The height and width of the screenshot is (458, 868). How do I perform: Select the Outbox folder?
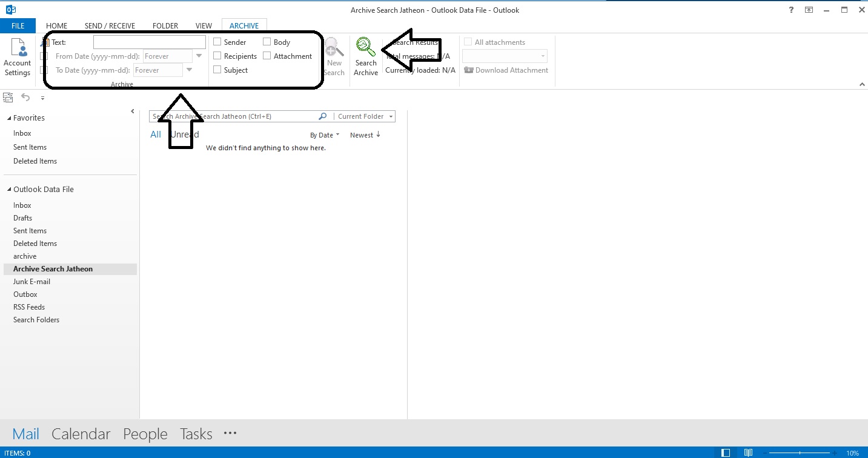point(25,294)
